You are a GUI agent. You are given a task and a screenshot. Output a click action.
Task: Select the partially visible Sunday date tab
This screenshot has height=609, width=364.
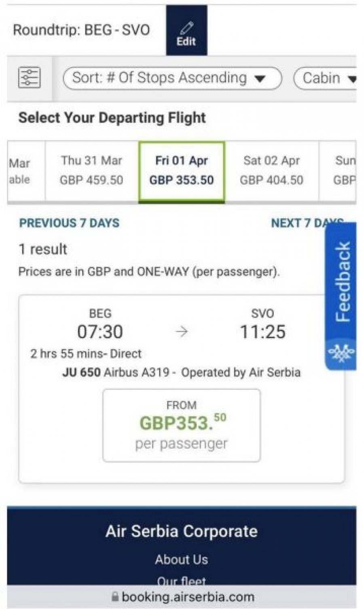pyautogui.click(x=338, y=170)
